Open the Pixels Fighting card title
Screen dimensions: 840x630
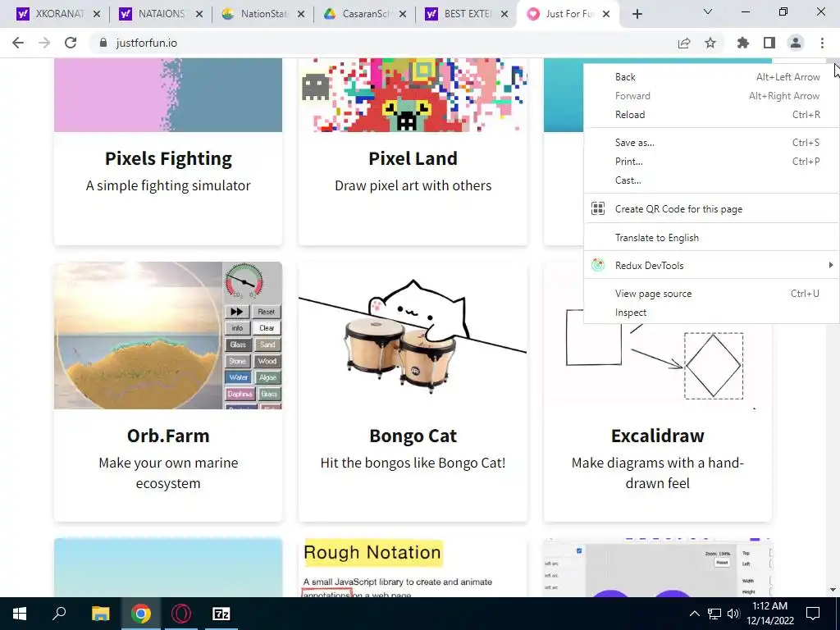point(168,158)
